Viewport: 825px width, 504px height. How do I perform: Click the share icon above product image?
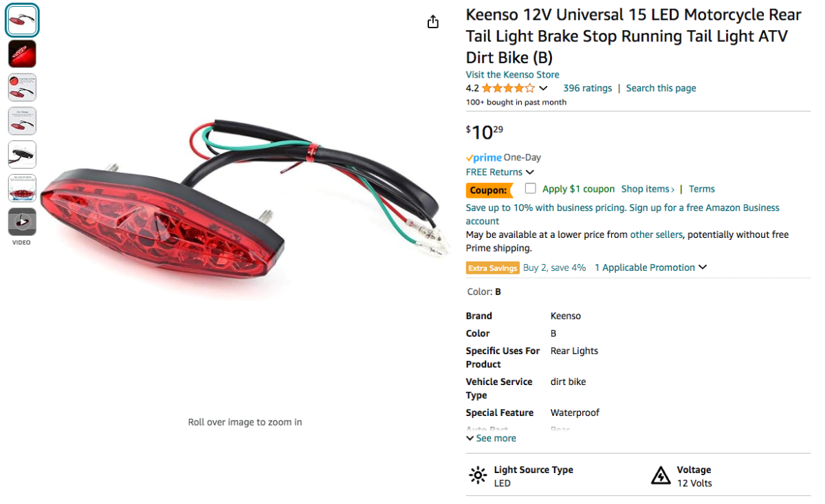pos(432,22)
